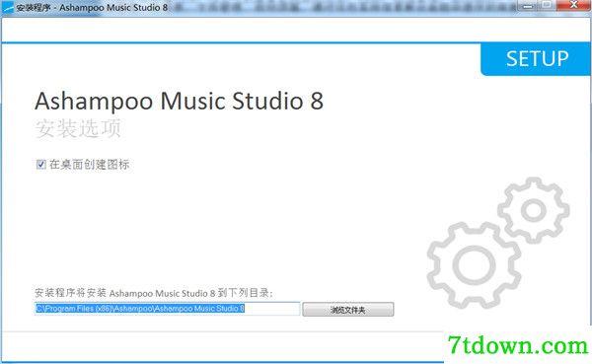This screenshot has width=592, height=364.
Task: Untick the create desktop icon checkbox
Action: pyautogui.click(x=40, y=165)
